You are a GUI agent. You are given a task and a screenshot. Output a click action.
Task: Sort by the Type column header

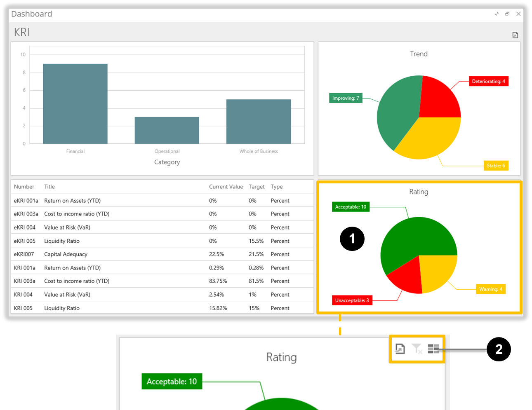(x=277, y=187)
